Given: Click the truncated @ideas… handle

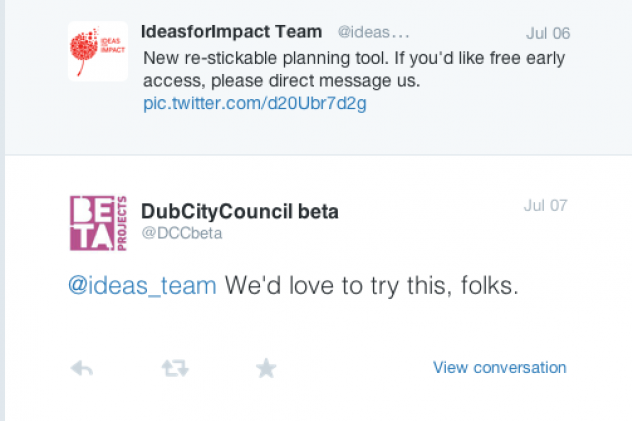Looking at the screenshot, I should 373,32.
